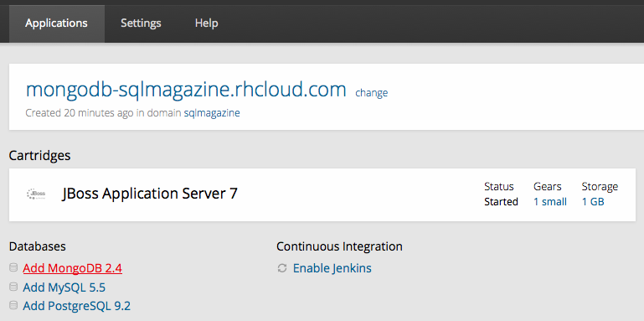Open the Applications tab

click(x=57, y=23)
